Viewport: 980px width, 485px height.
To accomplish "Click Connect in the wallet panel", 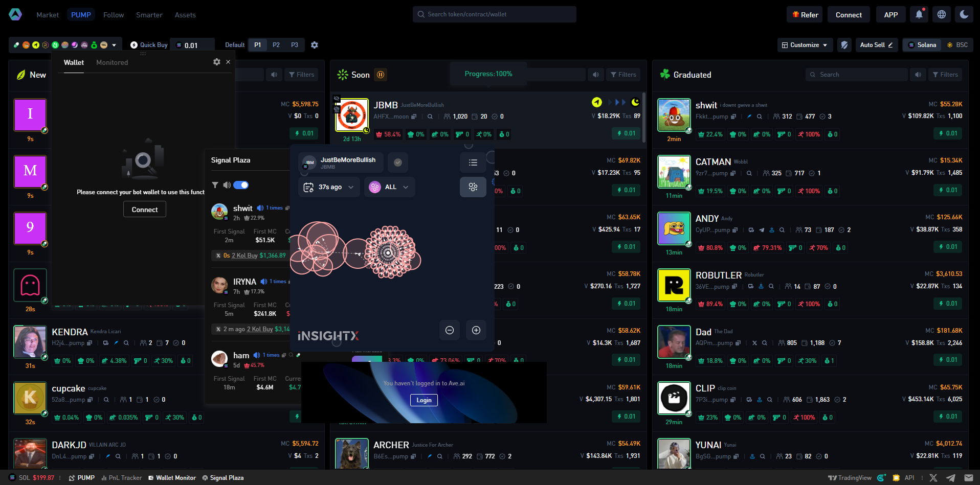I will (x=145, y=210).
